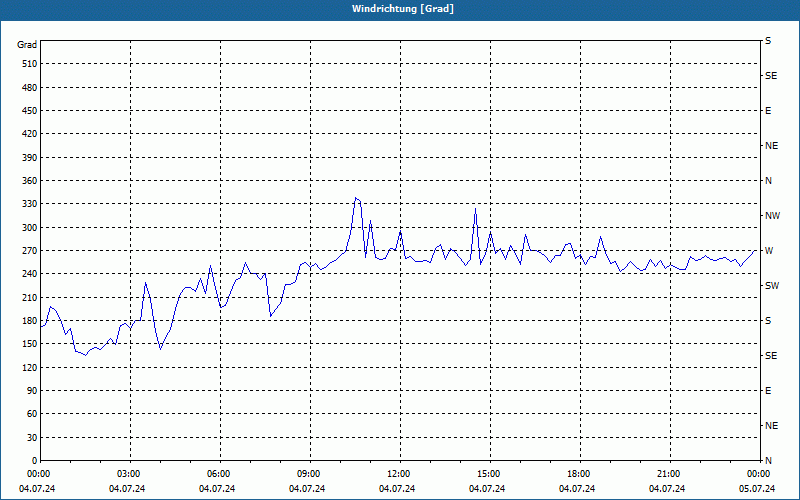Click the E compass label beside 90 gridline
800x500 pixels.
coord(768,391)
